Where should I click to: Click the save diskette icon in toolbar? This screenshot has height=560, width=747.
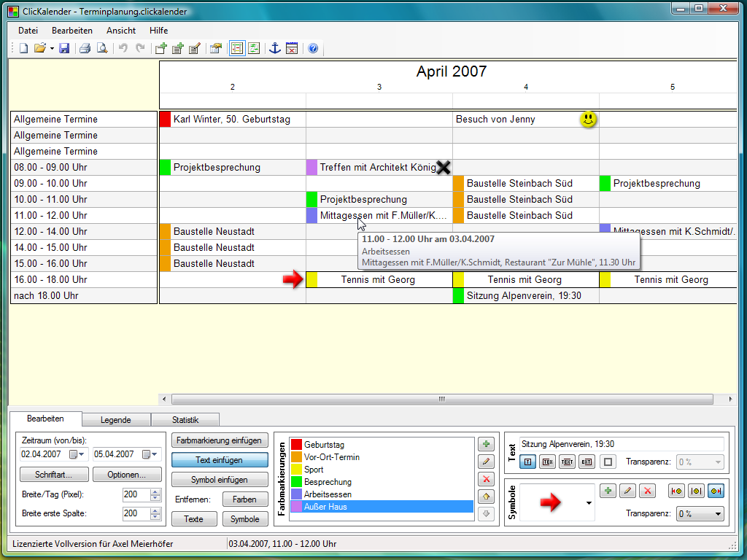64,49
